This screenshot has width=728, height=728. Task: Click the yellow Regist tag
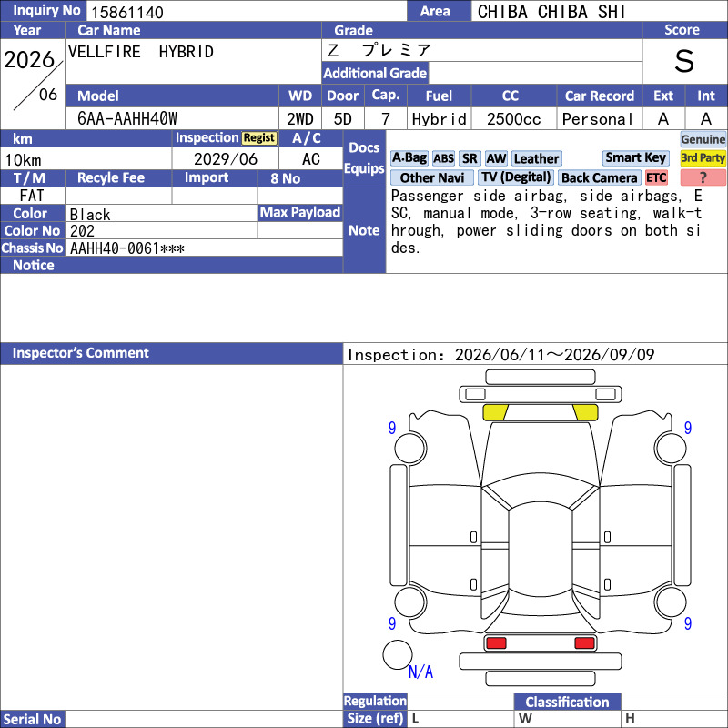pos(259,138)
